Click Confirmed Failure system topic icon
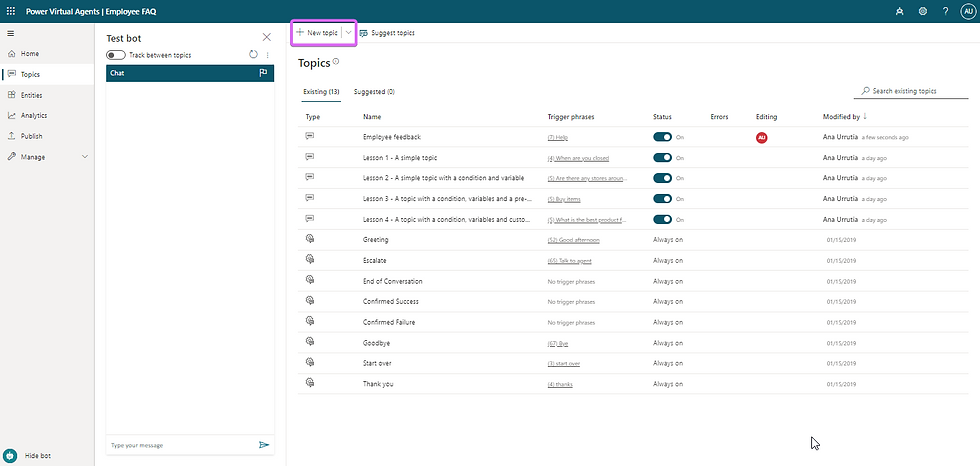 point(309,321)
